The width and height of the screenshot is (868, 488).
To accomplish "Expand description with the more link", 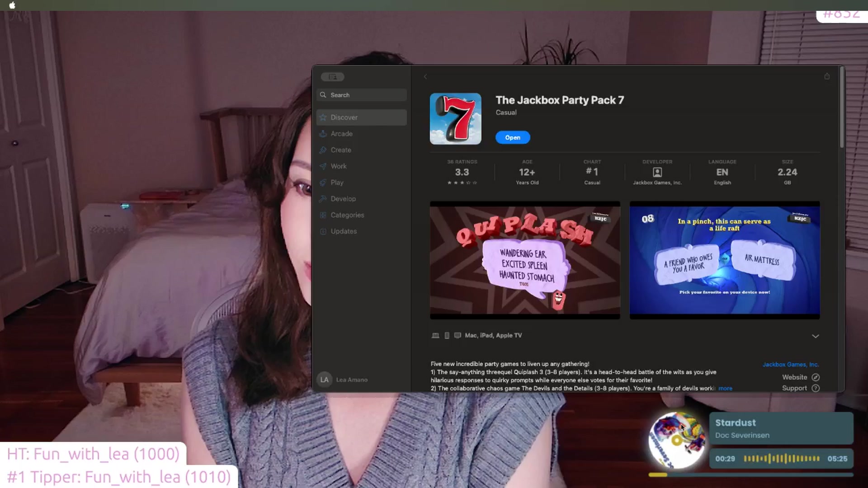I will tap(725, 389).
